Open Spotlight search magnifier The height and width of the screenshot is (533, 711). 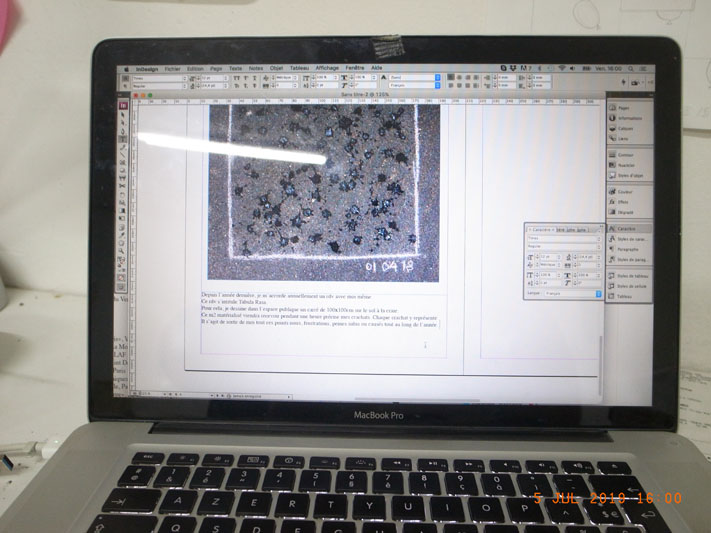(x=631, y=68)
